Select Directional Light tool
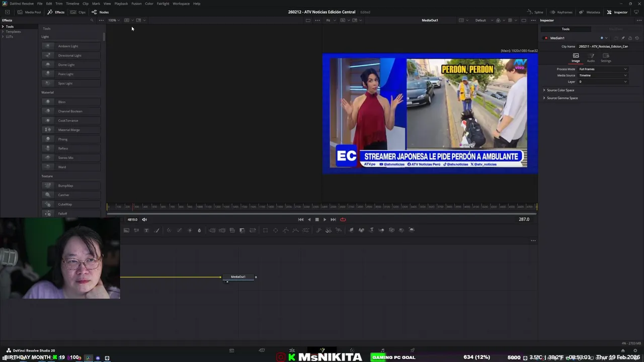The width and height of the screenshot is (644, 362). pos(71,55)
